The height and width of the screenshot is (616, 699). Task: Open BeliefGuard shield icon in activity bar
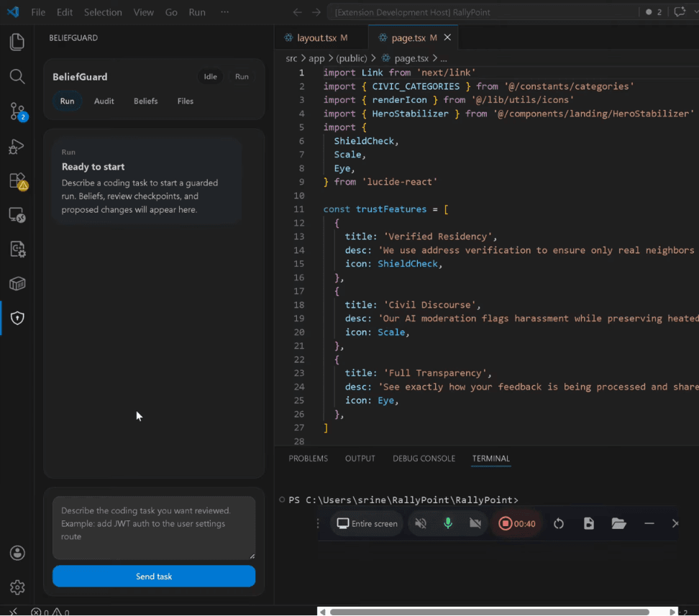pyautogui.click(x=17, y=318)
